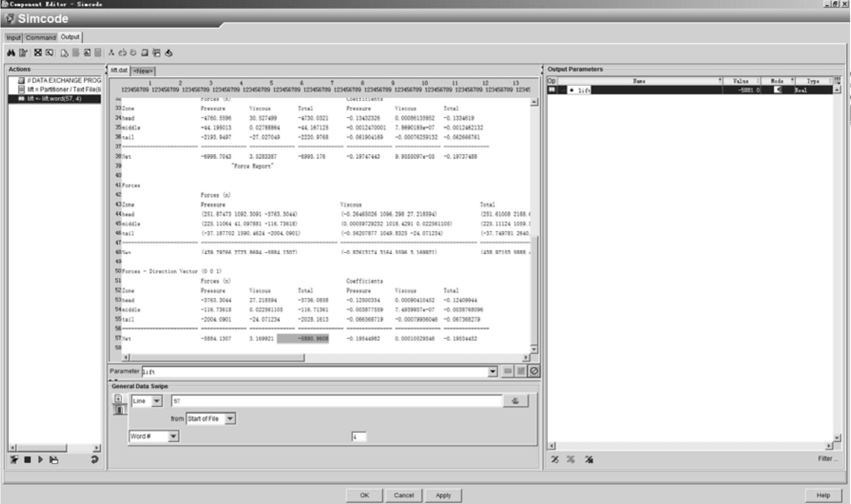This screenshot has width=851, height=504.
Task: Click the file view vertical scrollbar down arrow
Action: pyautogui.click(x=534, y=349)
